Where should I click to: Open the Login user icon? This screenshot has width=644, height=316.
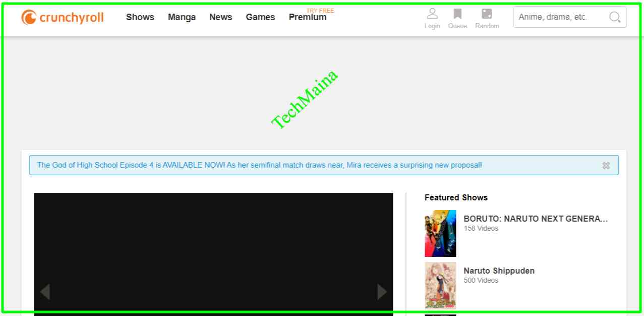coord(432,14)
